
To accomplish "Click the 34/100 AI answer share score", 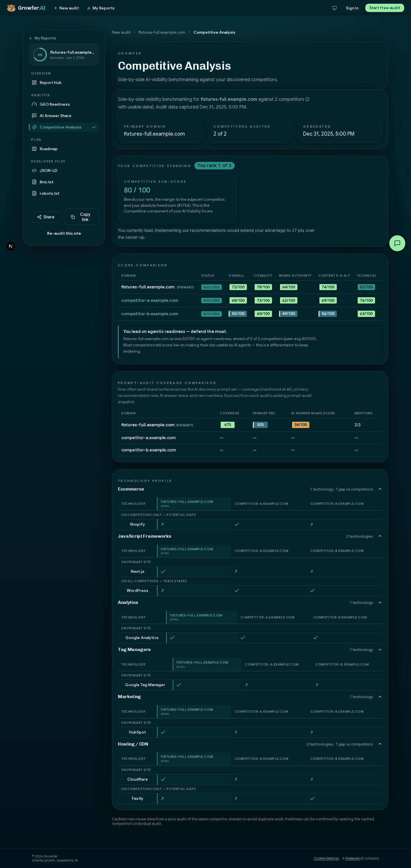I will click(x=301, y=425).
